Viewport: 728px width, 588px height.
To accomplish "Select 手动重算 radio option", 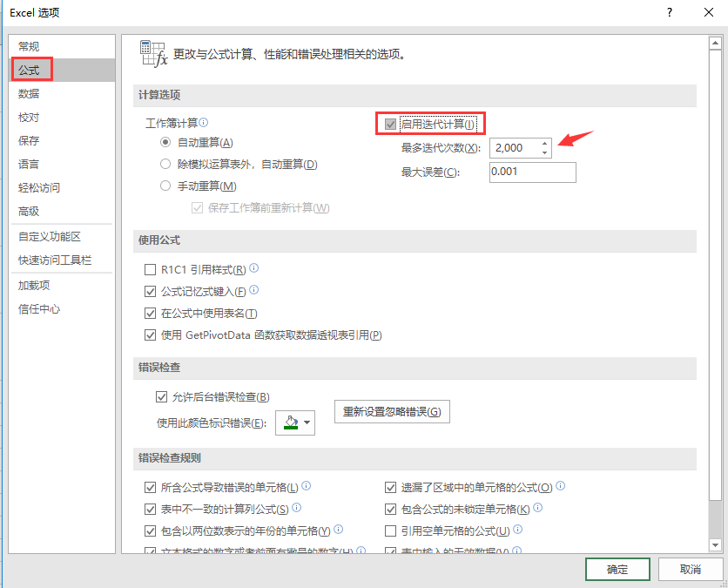I will point(165,186).
